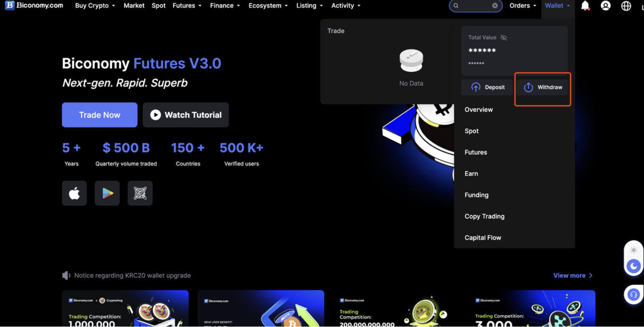
Task: Click the globe language icon
Action: click(x=626, y=6)
